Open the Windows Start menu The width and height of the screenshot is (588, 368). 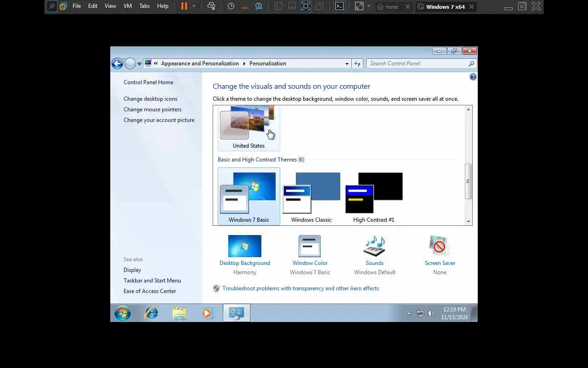(x=123, y=313)
